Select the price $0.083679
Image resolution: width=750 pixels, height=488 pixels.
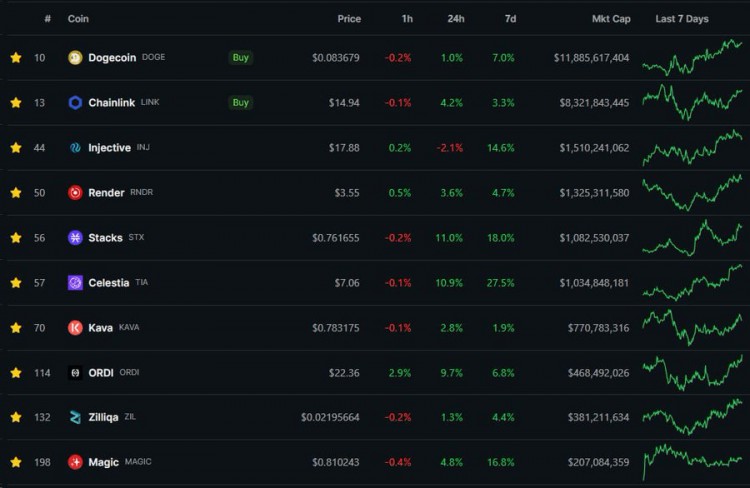336,58
